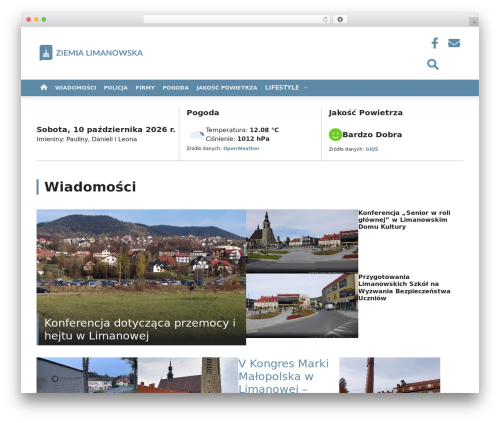Click the date Sobota, 10 października 2026
The height and width of the screenshot is (423, 500).
(106, 129)
